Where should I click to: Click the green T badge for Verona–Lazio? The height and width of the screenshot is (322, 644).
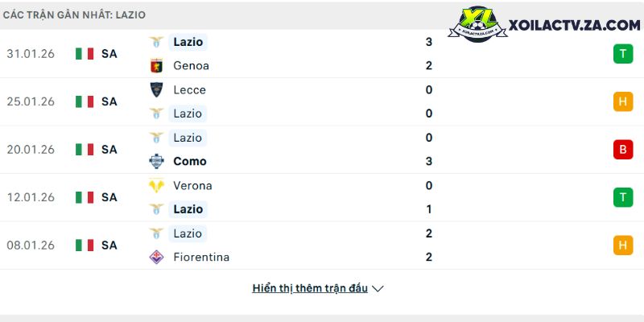(x=623, y=197)
